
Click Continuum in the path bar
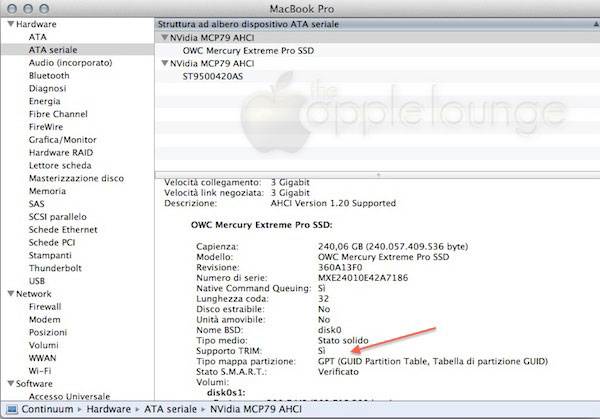(47, 409)
